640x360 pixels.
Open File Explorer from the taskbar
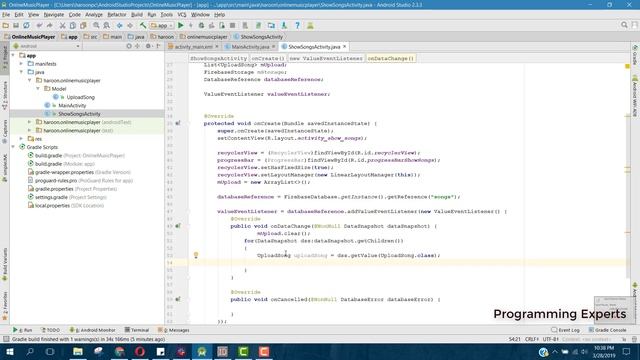[x=78, y=351]
